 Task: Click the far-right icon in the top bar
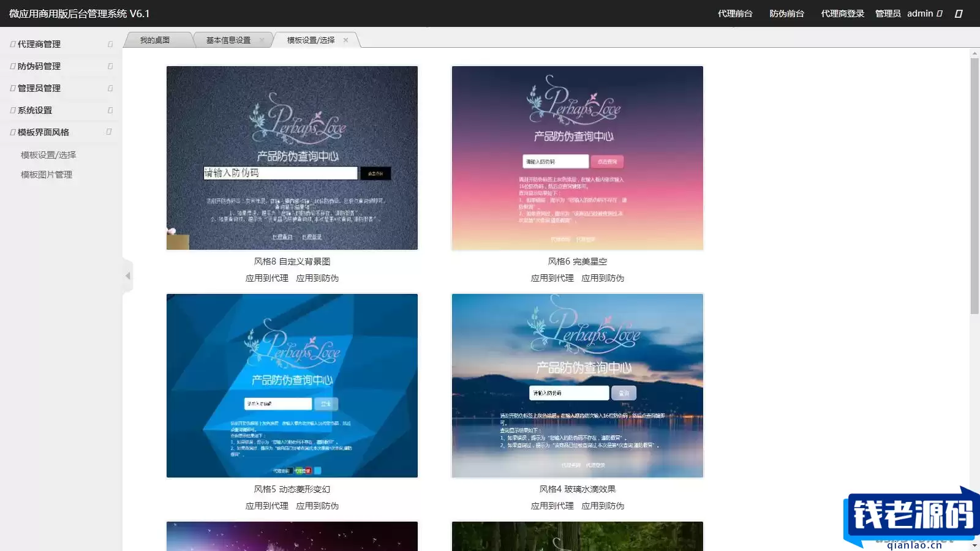pos(959,13)
